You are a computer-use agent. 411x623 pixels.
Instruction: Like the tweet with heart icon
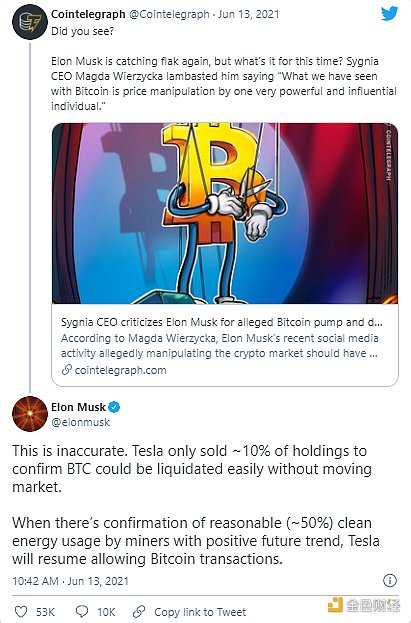pos(21,611)
